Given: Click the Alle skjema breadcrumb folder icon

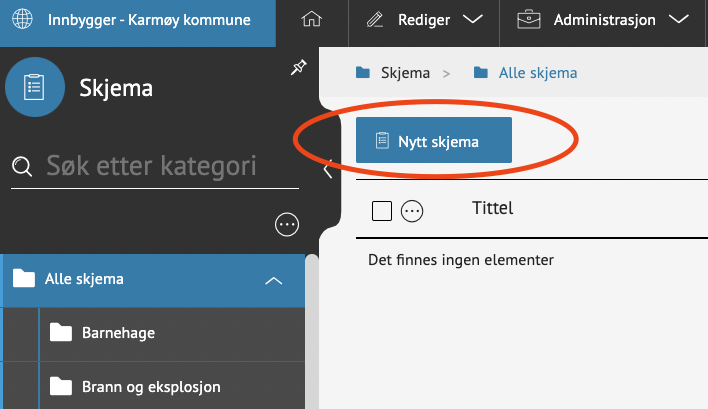Looking at the screenshot, I should tap(480, 72).
